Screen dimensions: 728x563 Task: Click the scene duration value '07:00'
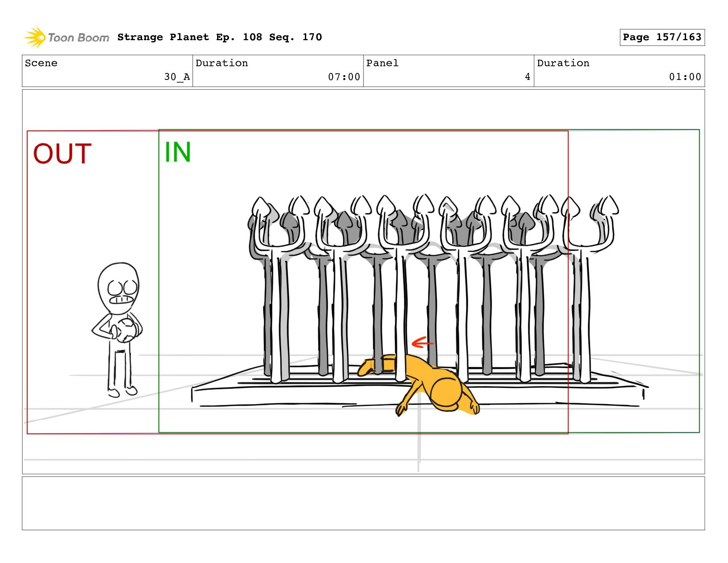click(x=344, y=77)
